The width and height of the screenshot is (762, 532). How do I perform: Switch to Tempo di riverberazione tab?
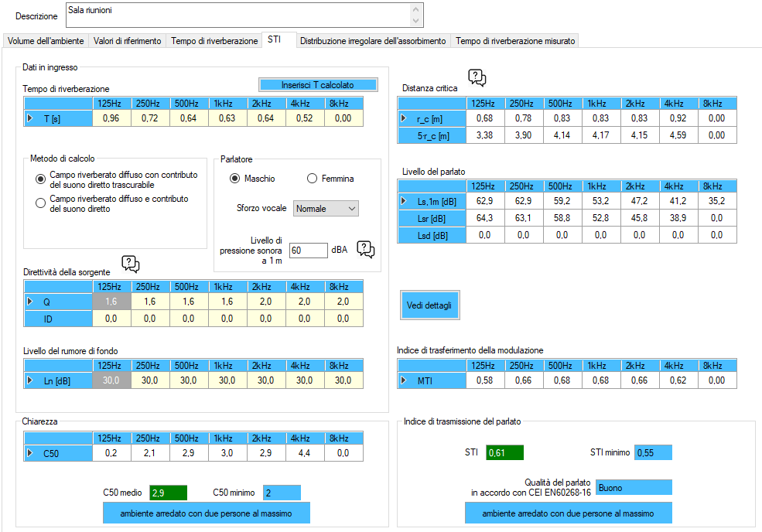pyautogui.click(x=214, y=41)
